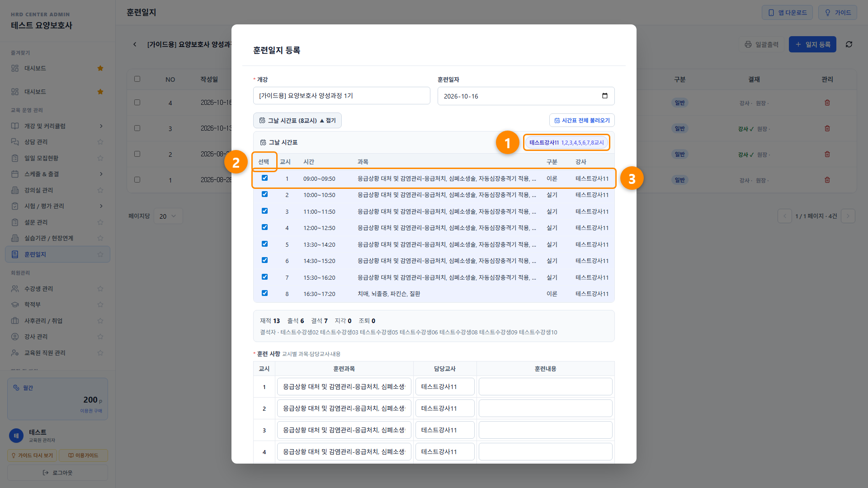
Task: Click the 훈련내용 field for period 4
Action: tap(546, 452)
